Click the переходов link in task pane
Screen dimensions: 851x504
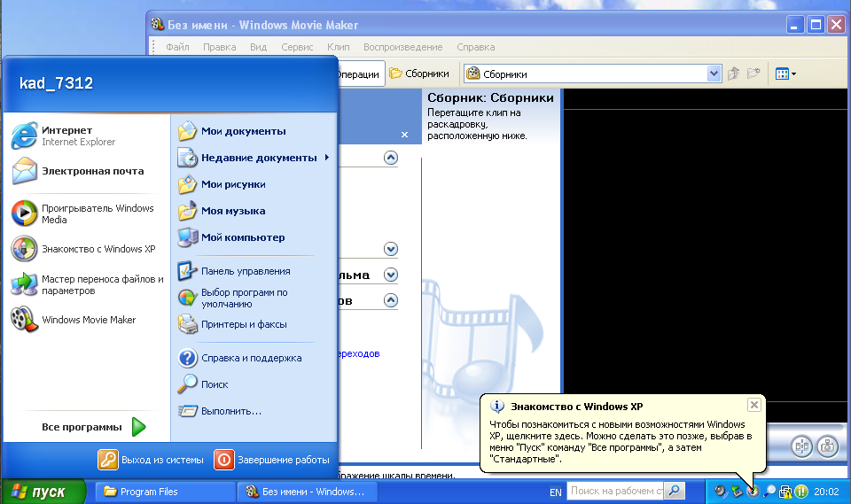pos(359,353)
